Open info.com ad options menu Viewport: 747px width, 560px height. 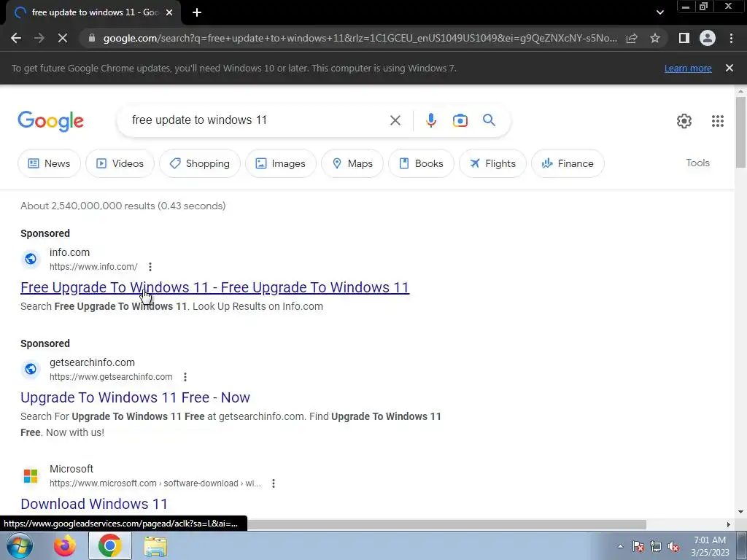[x=150, y=267]
